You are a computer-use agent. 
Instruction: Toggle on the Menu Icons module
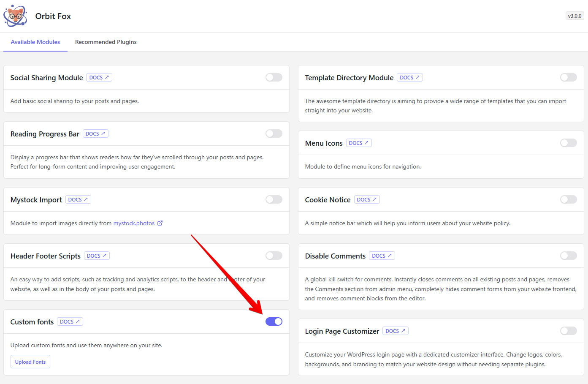pos(568,143)
